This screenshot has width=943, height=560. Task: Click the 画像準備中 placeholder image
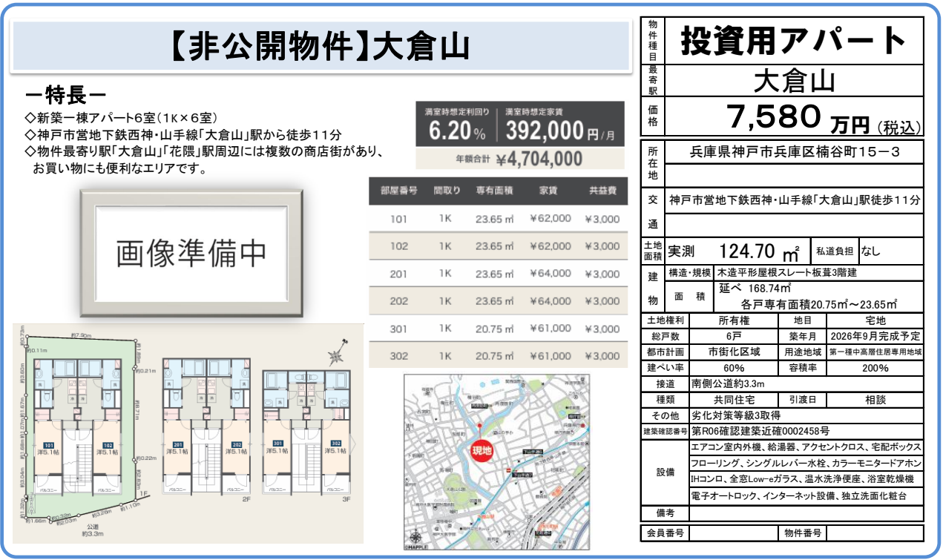point(191,253)
